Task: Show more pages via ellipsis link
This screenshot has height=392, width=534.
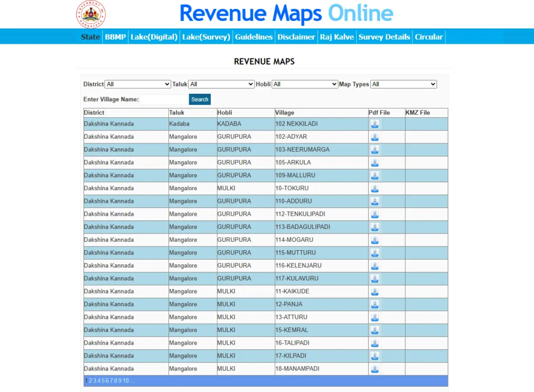Action: 132,381
